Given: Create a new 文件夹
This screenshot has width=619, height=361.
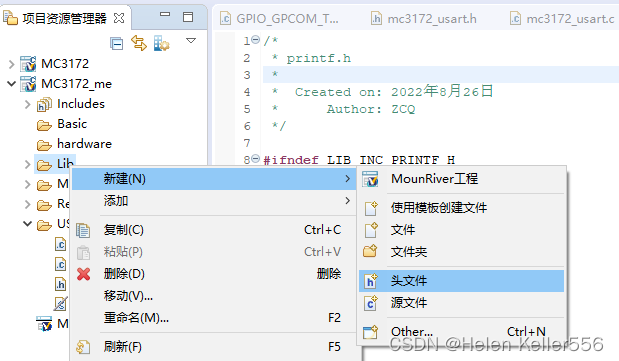Looking at the screenshot, I should click(461, 252).
